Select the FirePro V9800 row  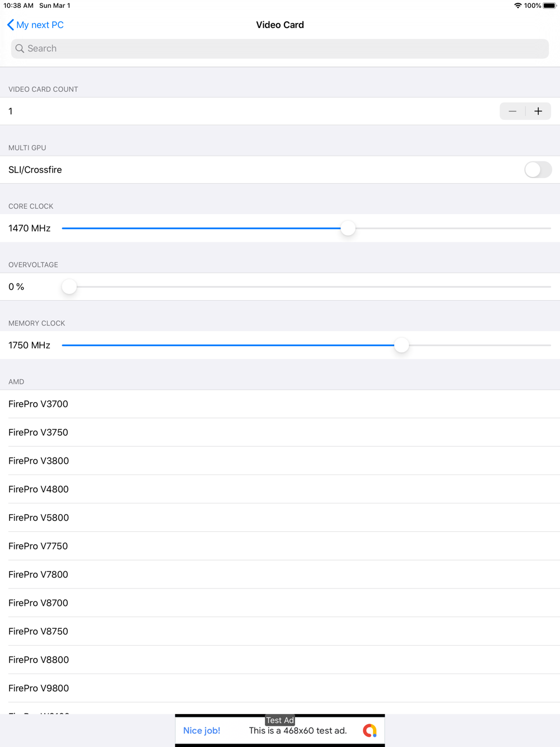(x=280, y=688)
